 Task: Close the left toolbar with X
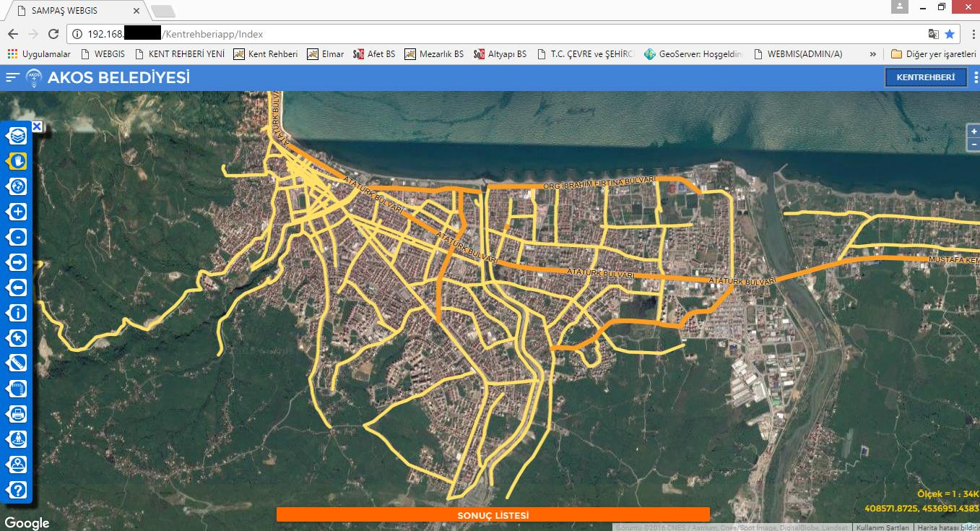pyautogui.click(x=37, y=126)
